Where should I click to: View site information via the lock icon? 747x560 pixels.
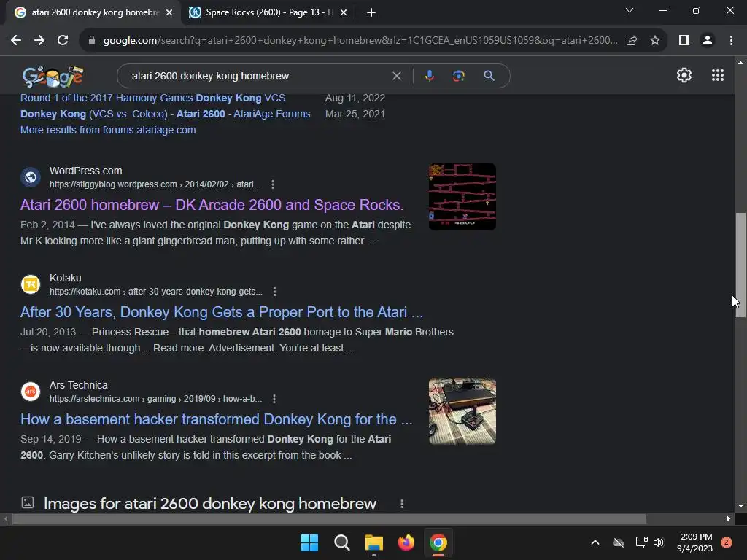92,41
